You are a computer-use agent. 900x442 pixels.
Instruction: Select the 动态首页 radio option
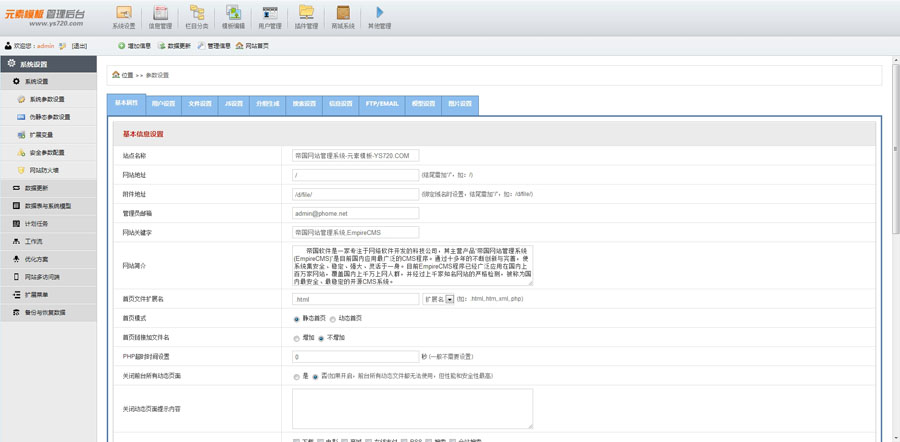tap(332, 319)
